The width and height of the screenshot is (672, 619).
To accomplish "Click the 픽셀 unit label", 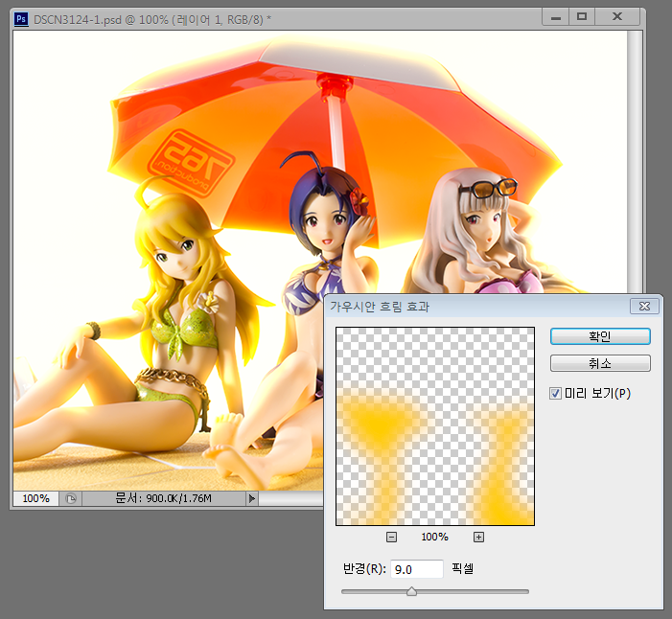I will [x=462, y=569].
